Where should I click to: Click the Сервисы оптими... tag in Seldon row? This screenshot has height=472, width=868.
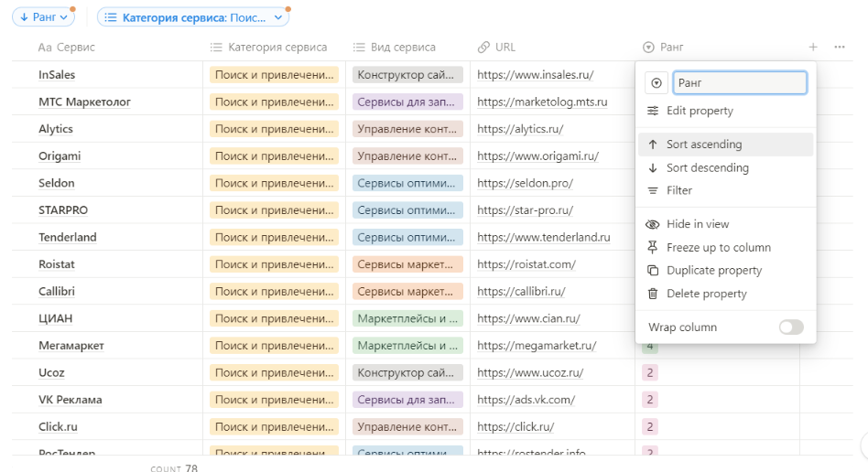point(407,183)
